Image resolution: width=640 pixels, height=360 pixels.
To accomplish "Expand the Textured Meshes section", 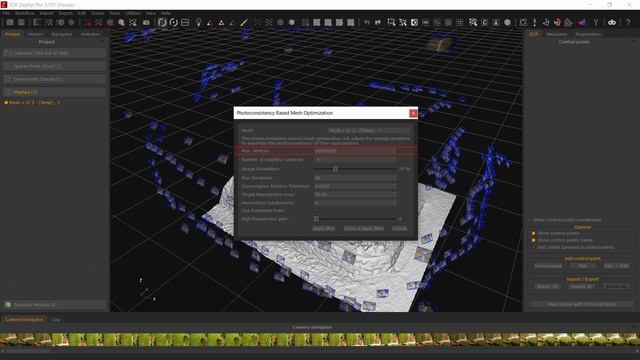I will (x=54, y=305).
